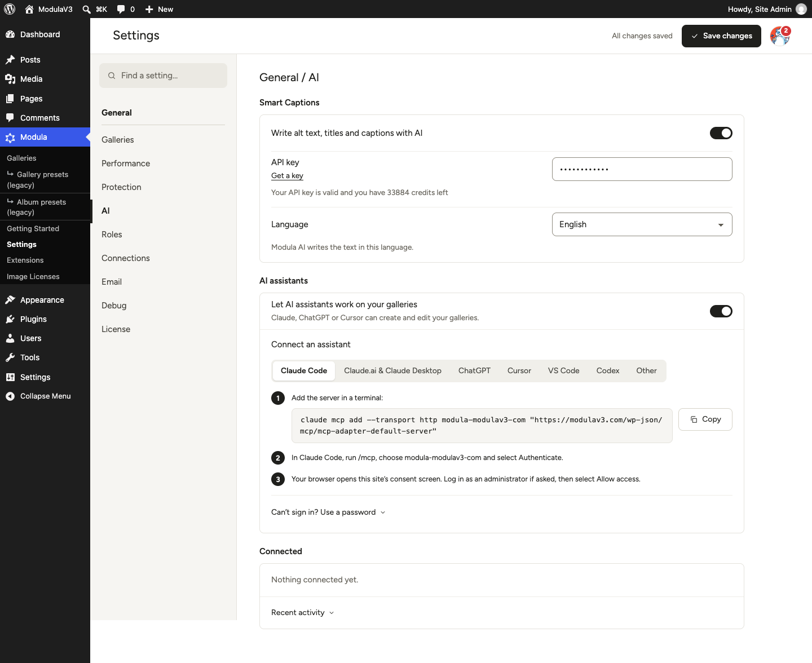The width and height of the screenshot is (812, 663).
Task: Open the Connections settings section
Action: (126, 258)
